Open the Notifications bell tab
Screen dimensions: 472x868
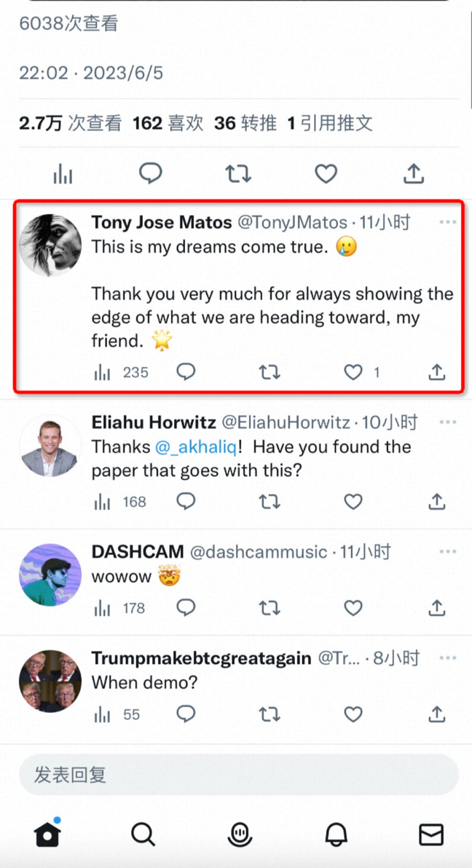click(x=335, y=834)
